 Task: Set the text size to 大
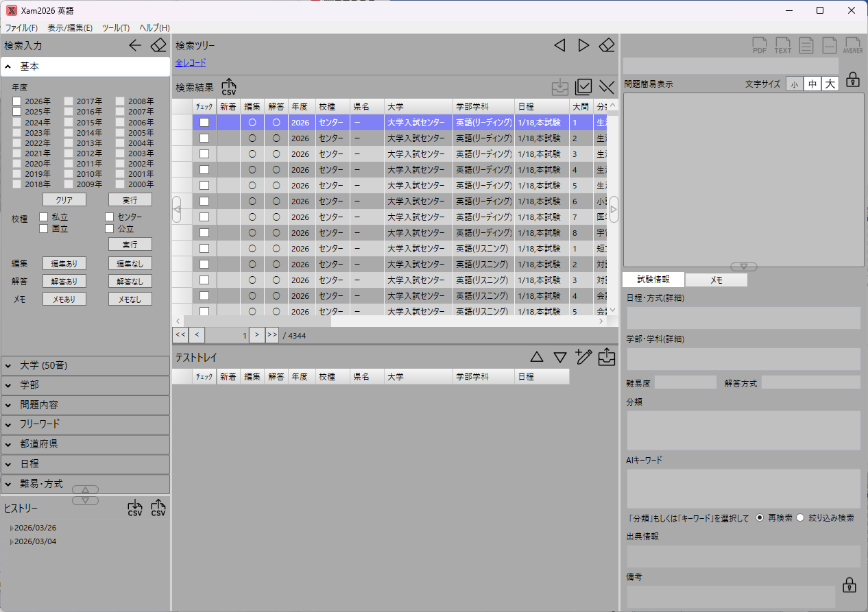pos(830,84)
